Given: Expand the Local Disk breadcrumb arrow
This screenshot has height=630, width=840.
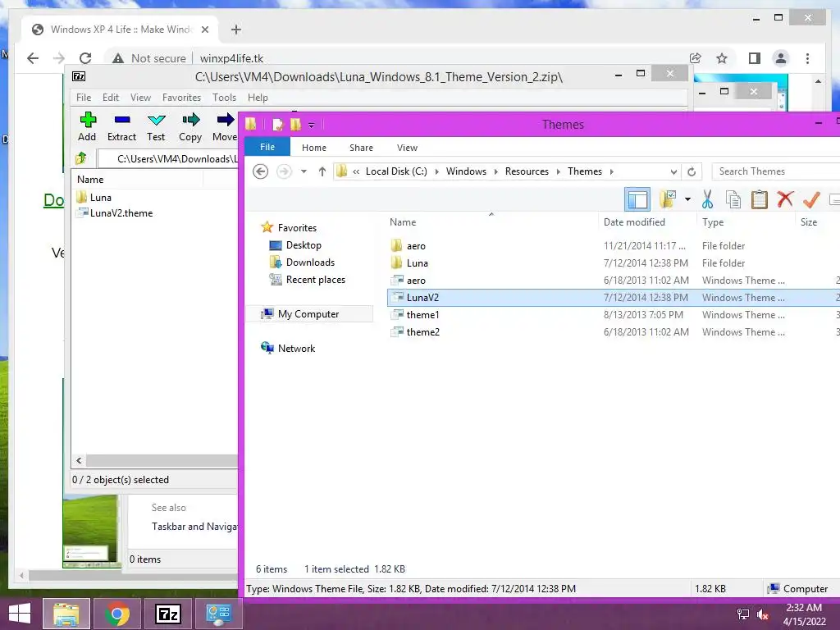Looking at the screenshot, I should pyautogui.click(x=436, y=171).
